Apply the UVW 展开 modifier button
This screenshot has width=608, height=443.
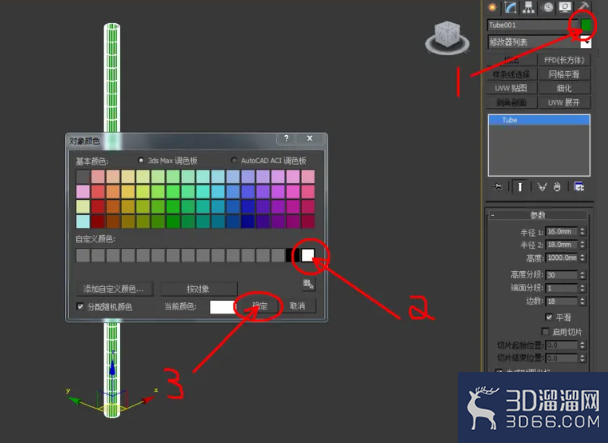click(564, 102)
